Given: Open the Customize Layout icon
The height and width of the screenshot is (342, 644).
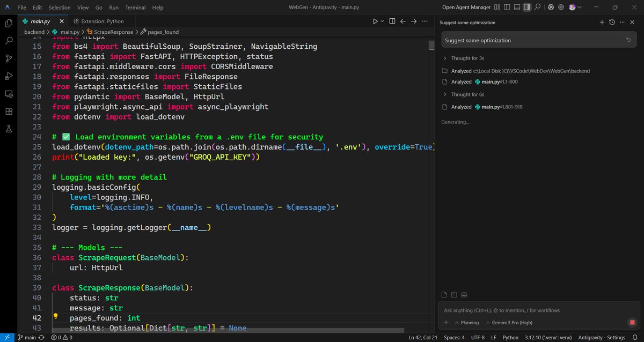Looking at the screenshot, I should 497,8.
